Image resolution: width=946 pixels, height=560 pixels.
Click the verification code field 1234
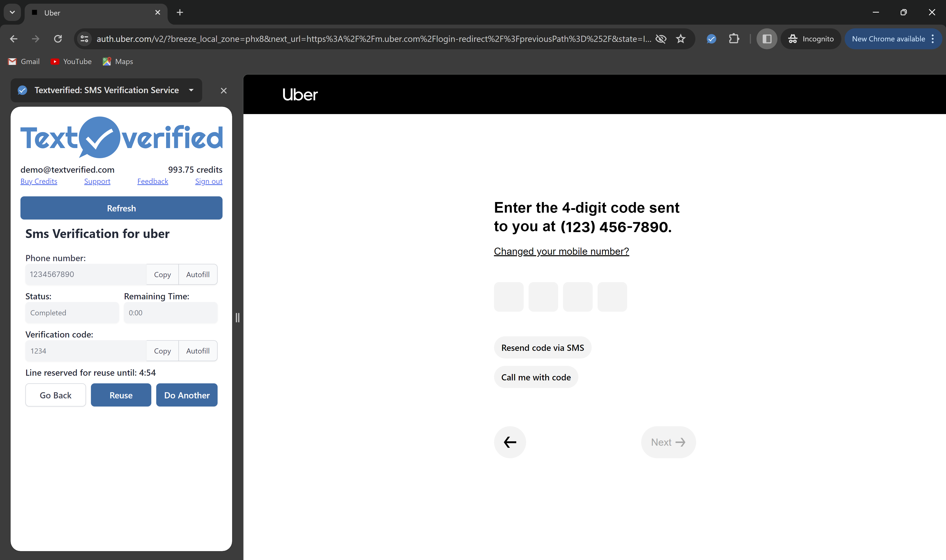tap(86, 351)
